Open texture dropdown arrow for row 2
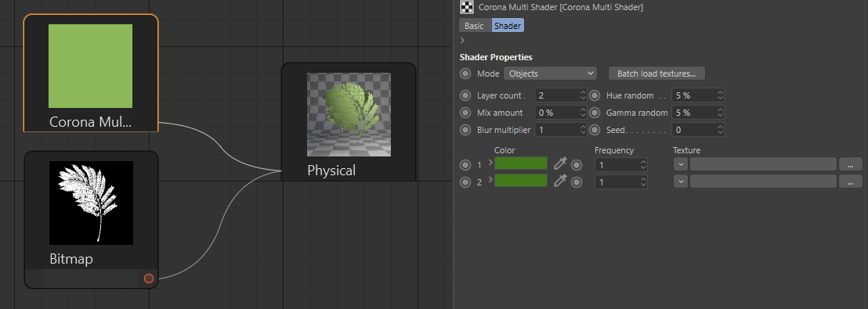This screenshot has height=309, width=868. [681, 181]
